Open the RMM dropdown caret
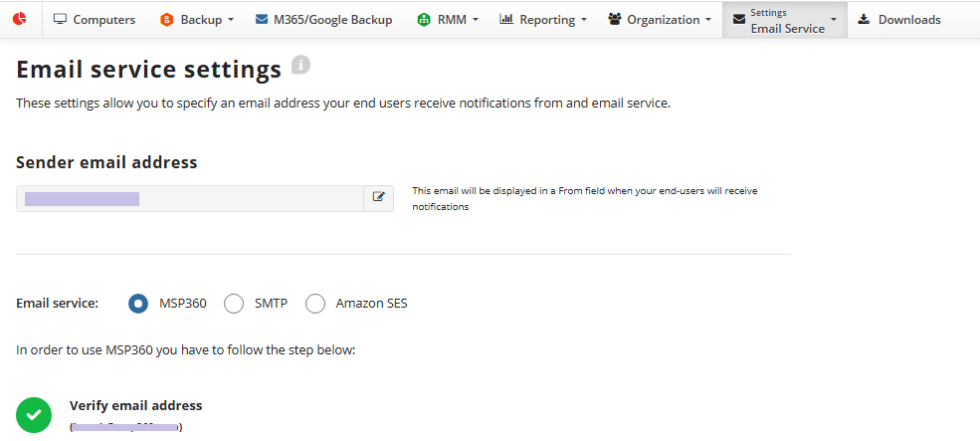The height and width of the screenshot is (441, 980). [476, 20]
